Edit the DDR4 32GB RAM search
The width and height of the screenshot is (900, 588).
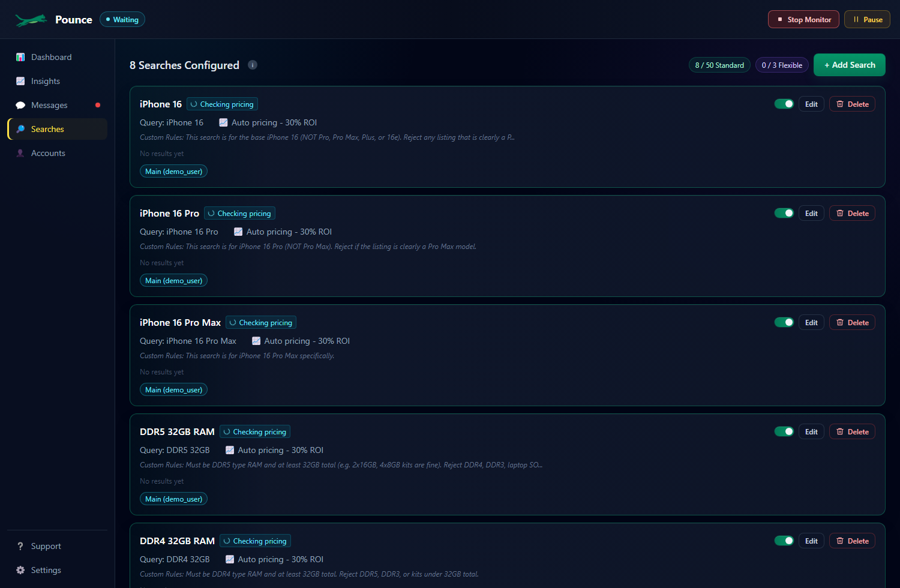pos(811,541)
